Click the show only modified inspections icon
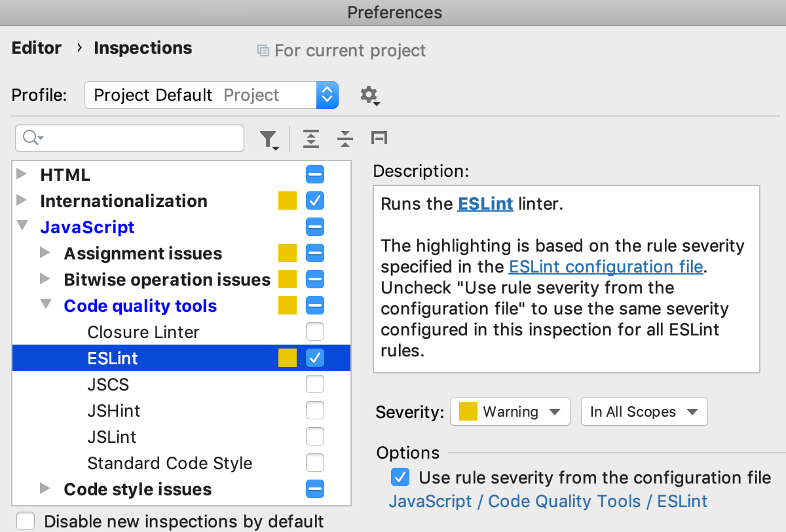Screen dimensions: 786x532 point(379,138)
